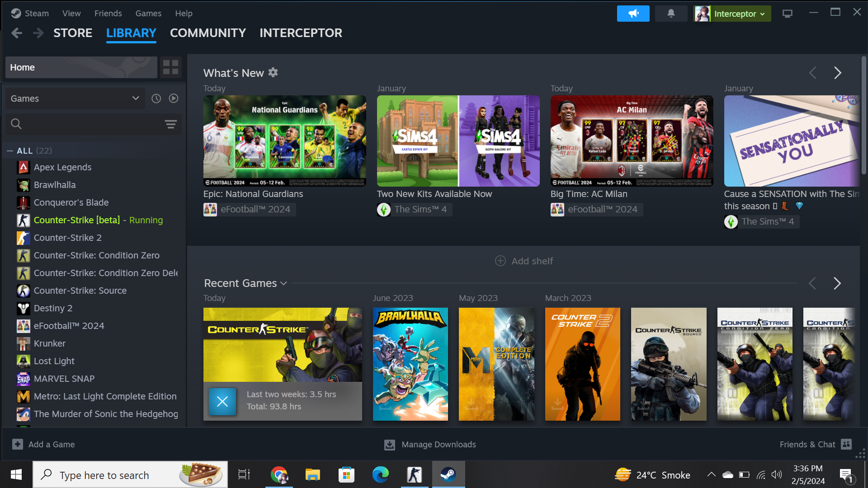Viewport: 868px width, 488px height.
Task: Expand the Recent Games shelf dropdown
Action: pyautogui.click(x=283, y=283)
